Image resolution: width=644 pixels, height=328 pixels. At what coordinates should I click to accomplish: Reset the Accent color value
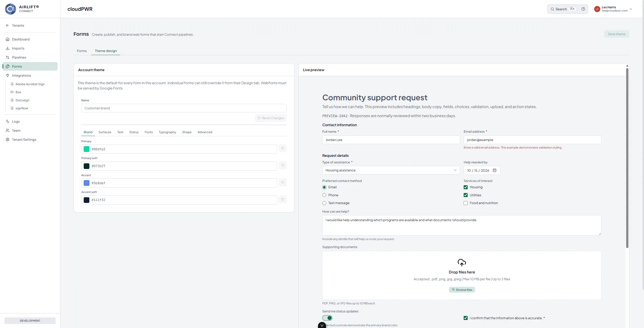(283, 182)
